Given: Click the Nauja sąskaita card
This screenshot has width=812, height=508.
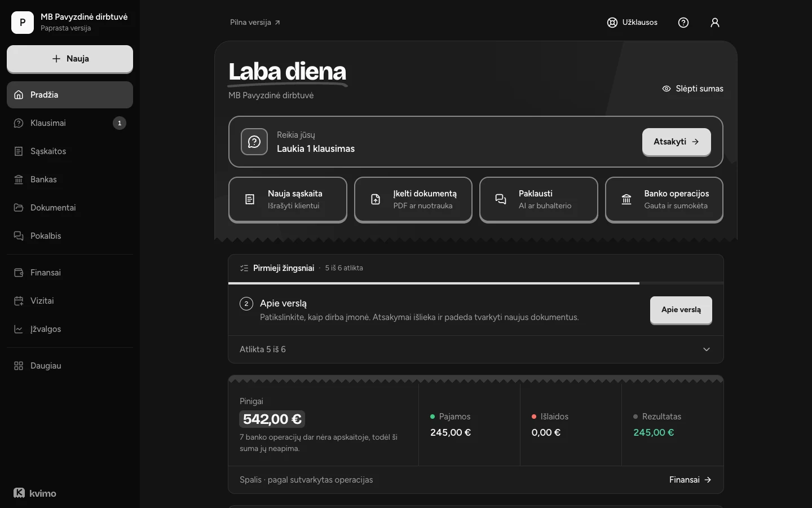Looking at the screenshot, I should click(x=288, y=199).
